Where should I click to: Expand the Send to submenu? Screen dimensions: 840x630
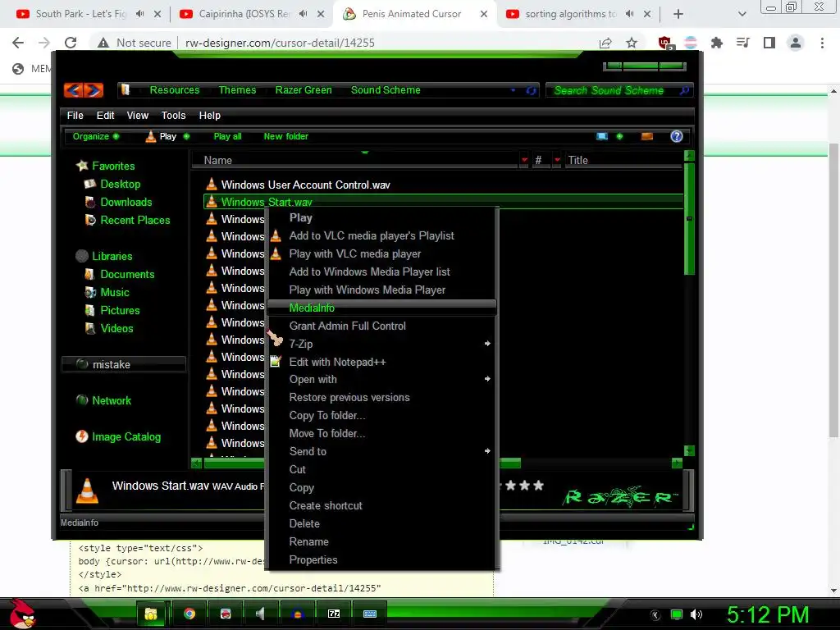pos(487,451)
